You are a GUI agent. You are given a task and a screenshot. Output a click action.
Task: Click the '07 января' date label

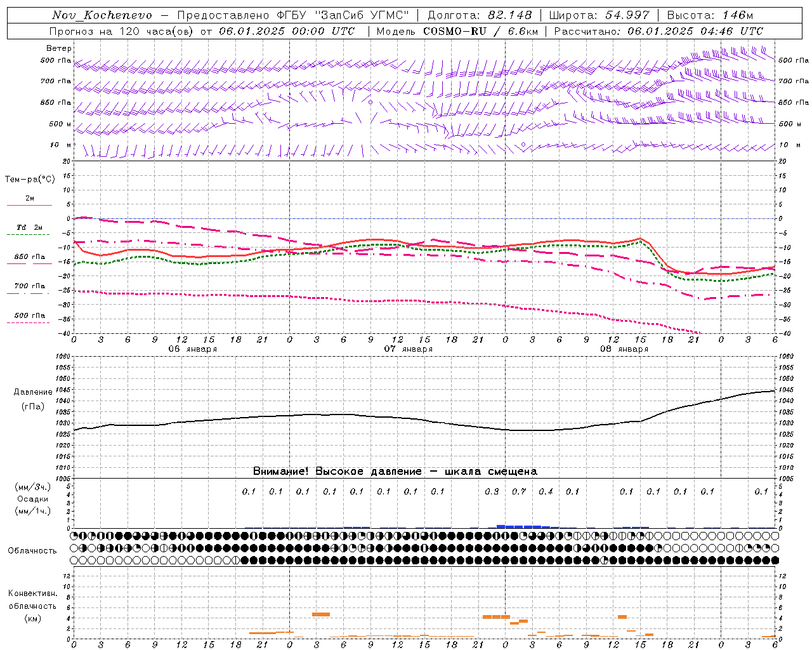click(409, 349)
